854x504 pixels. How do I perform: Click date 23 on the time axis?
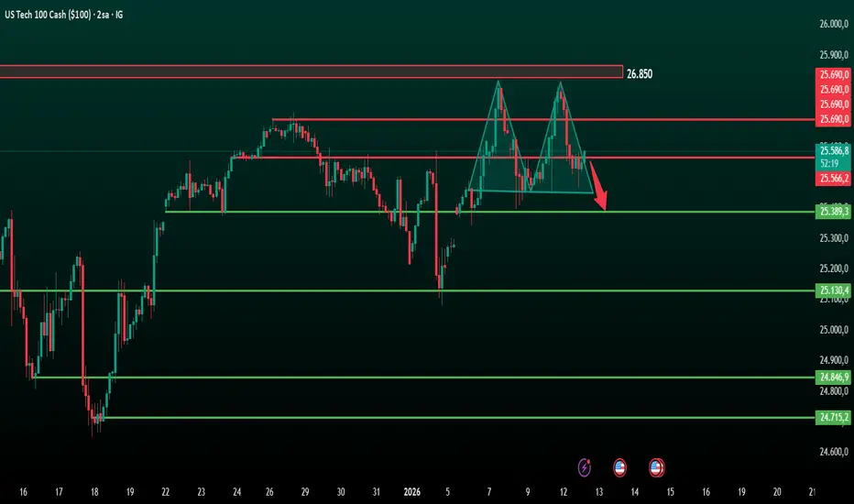click(201, 492)
